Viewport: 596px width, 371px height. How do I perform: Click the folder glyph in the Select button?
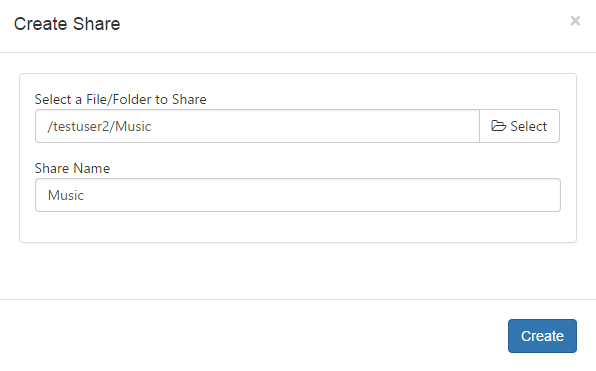coord(498,126)
